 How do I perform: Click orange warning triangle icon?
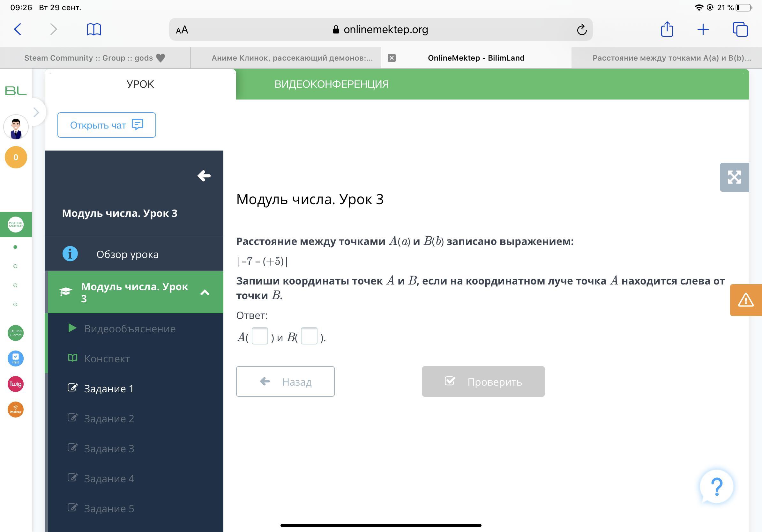tap(745, 300)
